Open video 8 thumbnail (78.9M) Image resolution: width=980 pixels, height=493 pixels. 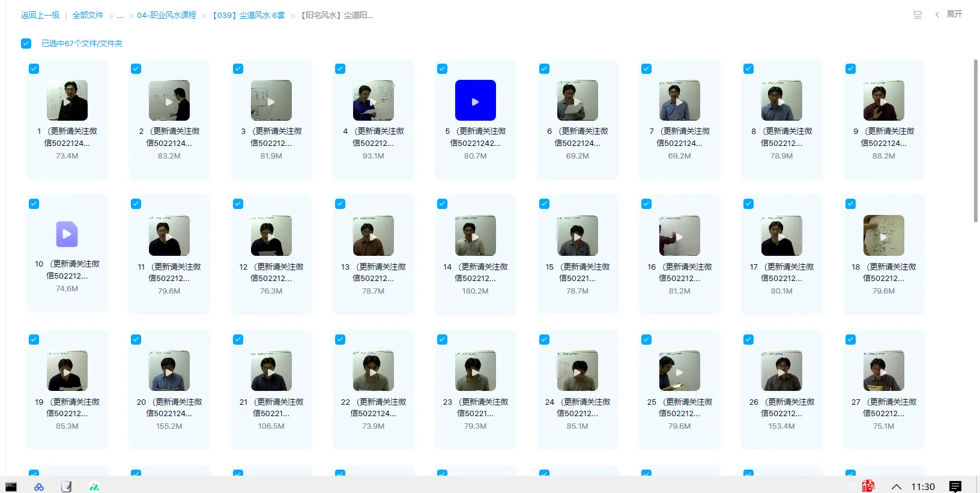[782, 100]
